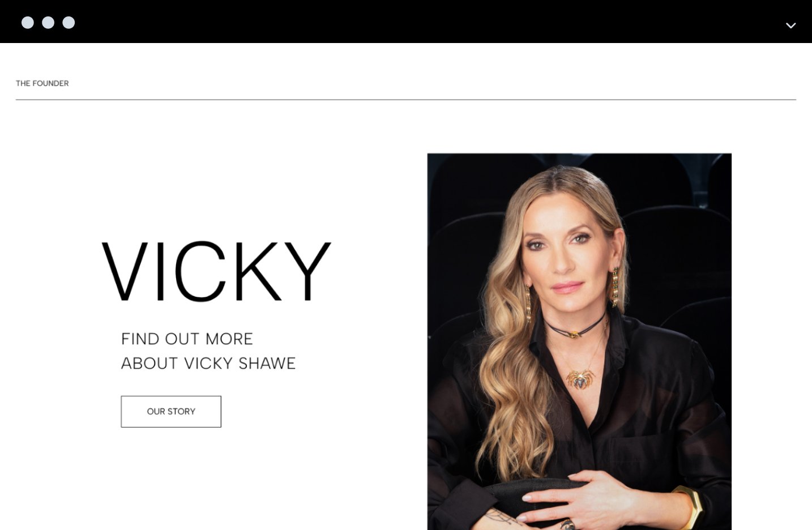Click the first window dot in top bar
Viewport: 812px width, 530px height.
point(28,23)
